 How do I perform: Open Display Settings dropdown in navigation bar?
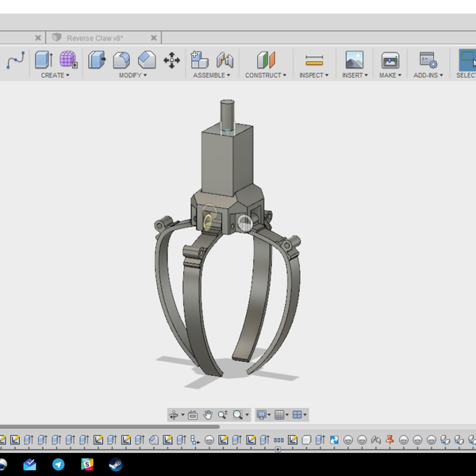(263, 415)
